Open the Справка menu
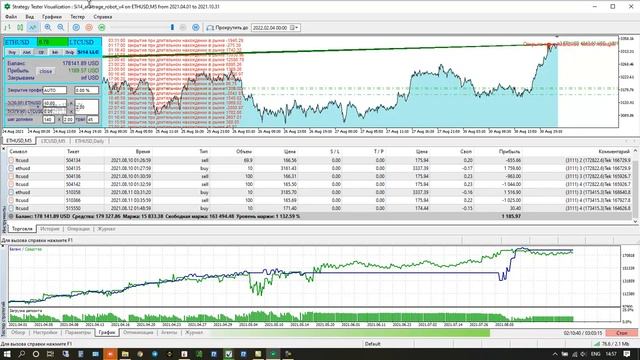Image resolution: width=640 pixels, height=360 pixels. click(102, 17)
